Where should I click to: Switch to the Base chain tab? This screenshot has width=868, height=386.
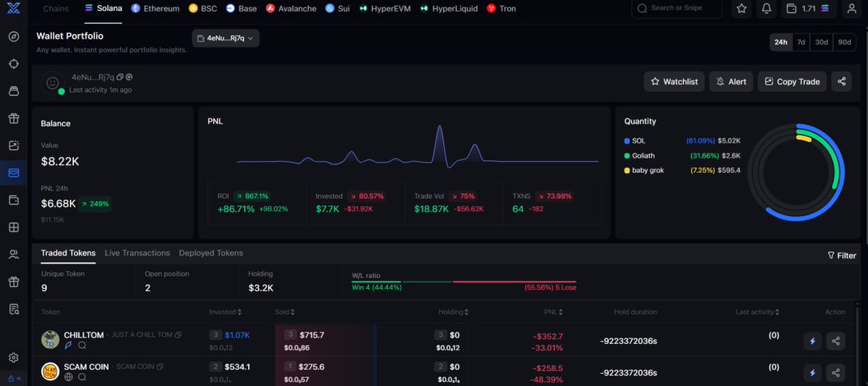coord(242,9)
